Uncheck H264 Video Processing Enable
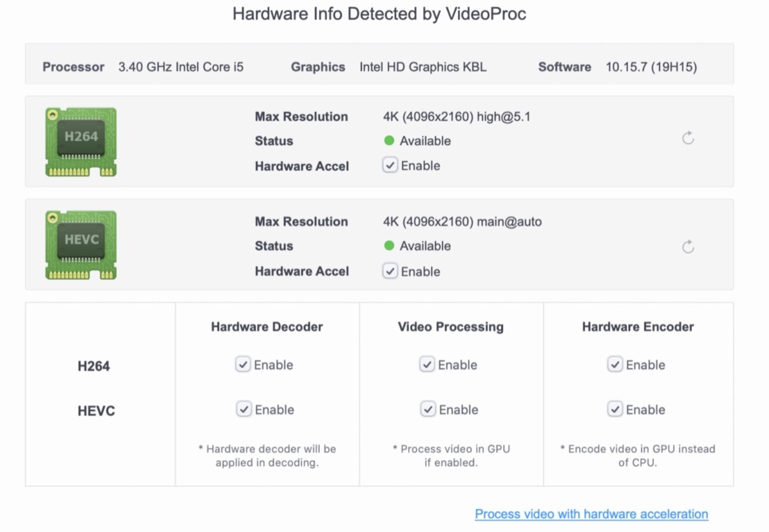Image resolution: width=769 pixels, height=532 pixels. pyautogui.click(x=427, y=365)
